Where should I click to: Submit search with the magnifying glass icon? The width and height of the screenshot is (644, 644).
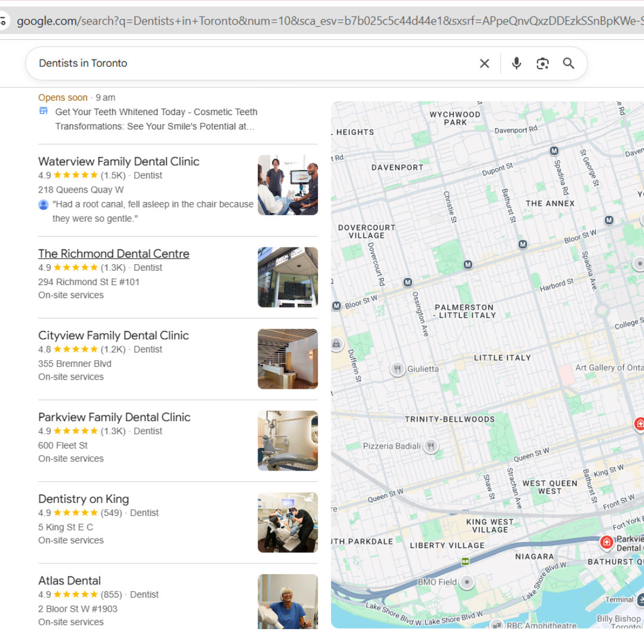(568, 63)
